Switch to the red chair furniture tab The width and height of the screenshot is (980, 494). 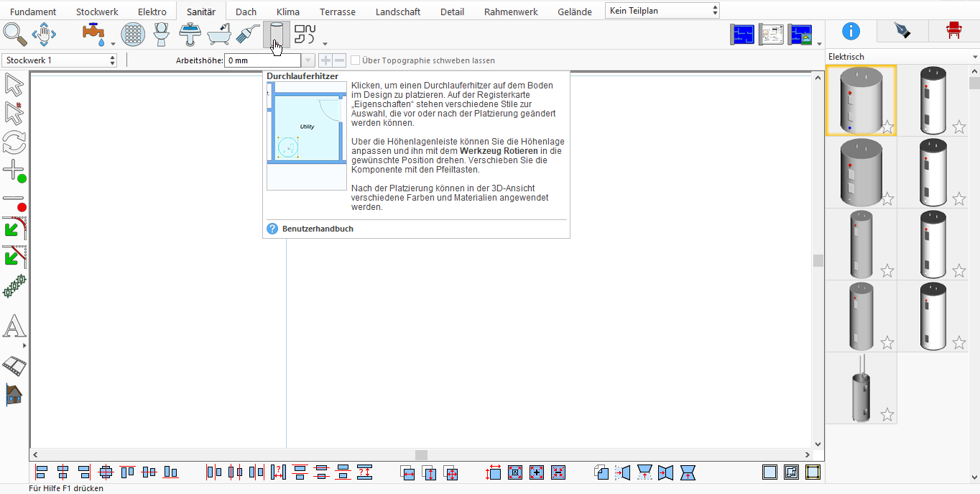click(954, 31)
